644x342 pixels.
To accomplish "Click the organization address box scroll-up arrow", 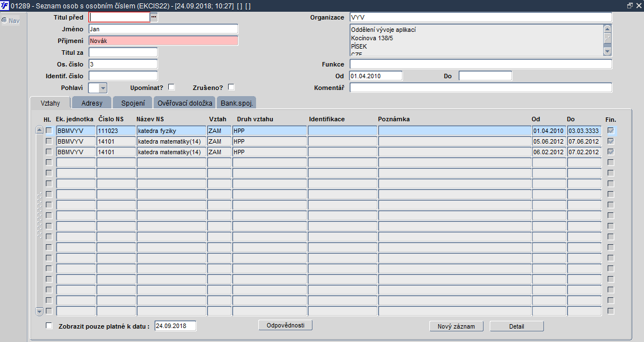I will [608, 28].
